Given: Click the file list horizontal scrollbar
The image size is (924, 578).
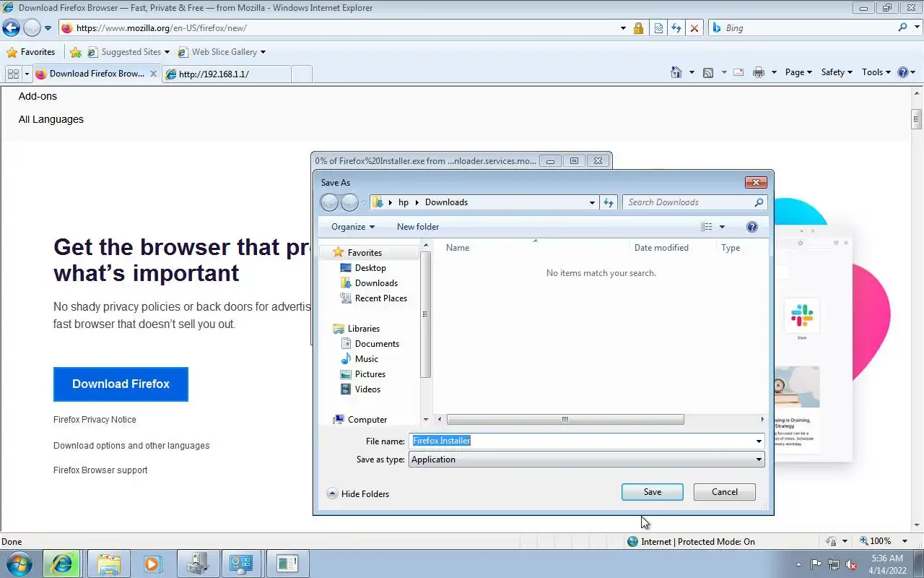Looking at the screenshot, I should (565, 420).
